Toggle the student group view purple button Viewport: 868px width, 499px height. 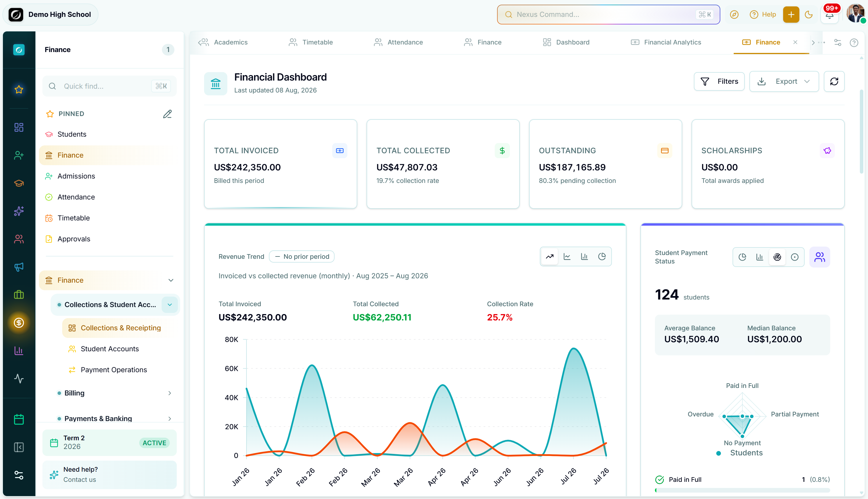click(819, 257)
